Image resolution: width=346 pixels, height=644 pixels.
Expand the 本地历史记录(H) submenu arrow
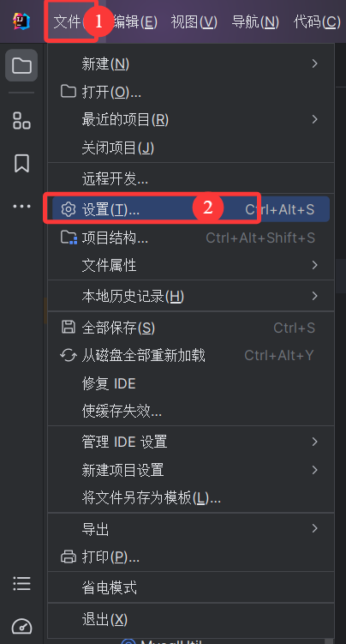(x=315, y=296)
